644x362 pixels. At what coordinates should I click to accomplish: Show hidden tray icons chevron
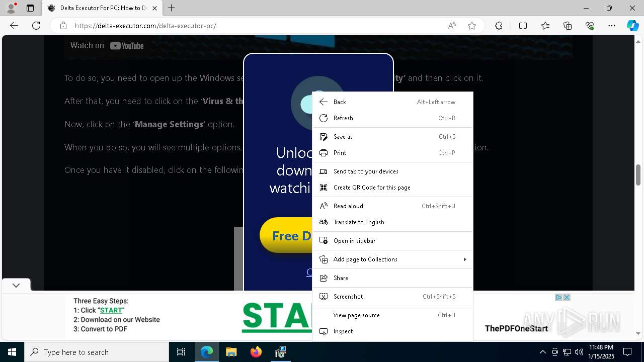(542, 352)
